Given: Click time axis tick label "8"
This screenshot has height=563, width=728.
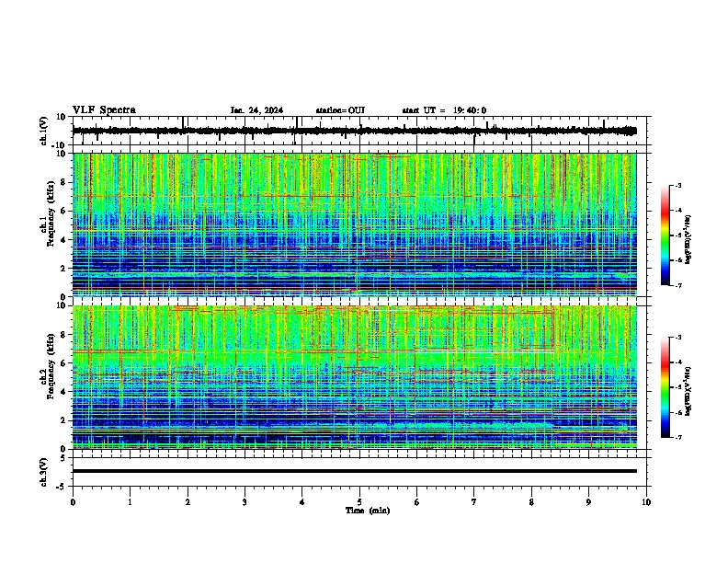Looking at the screenshot, I should coord(531,502).
